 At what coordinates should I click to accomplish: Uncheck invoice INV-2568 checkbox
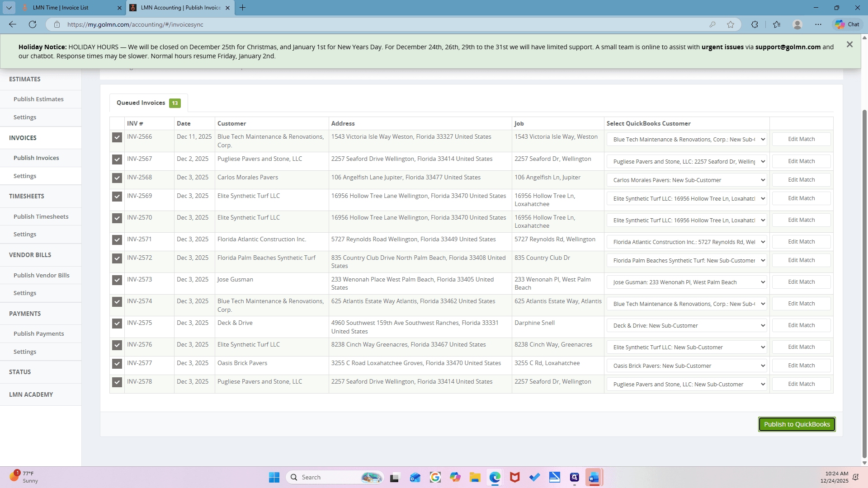(117, 178)
